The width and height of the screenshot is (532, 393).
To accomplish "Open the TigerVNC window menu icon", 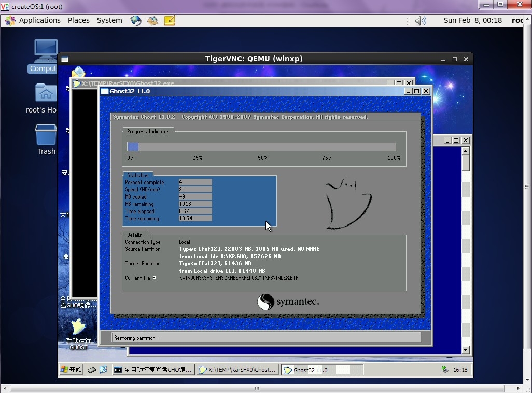I will click(65, 59).
